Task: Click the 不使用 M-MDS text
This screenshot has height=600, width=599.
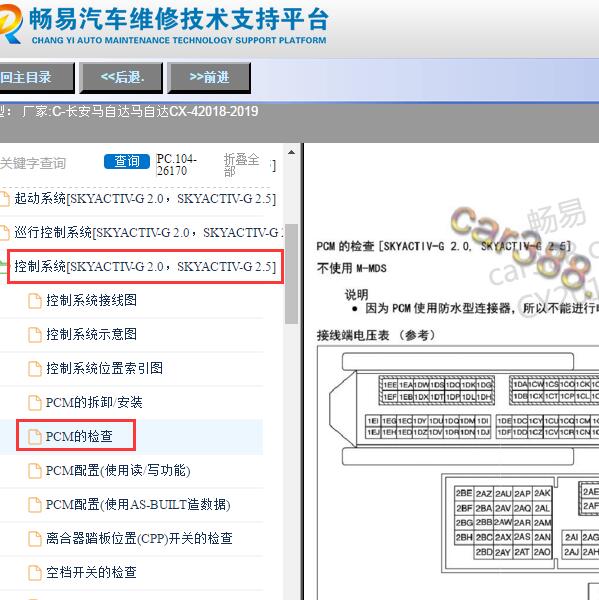Action: pyautogui.click(x=351, y=268)
